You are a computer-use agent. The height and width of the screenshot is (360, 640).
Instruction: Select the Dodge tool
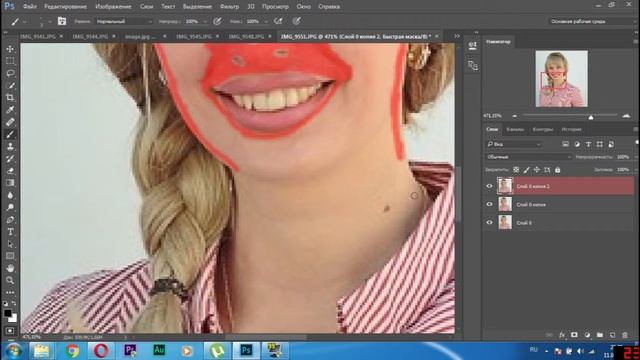pos(10,207)
